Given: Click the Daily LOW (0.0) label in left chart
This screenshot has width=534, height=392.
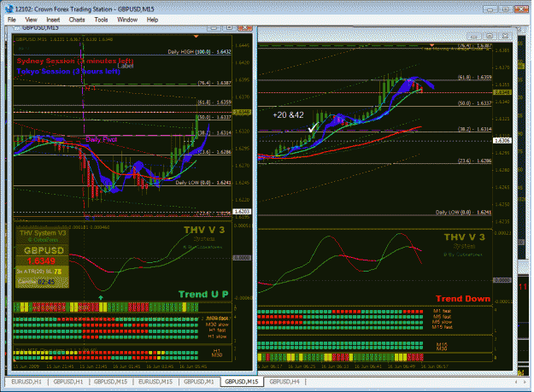Looking at the screenshot, I should point(203,183).
